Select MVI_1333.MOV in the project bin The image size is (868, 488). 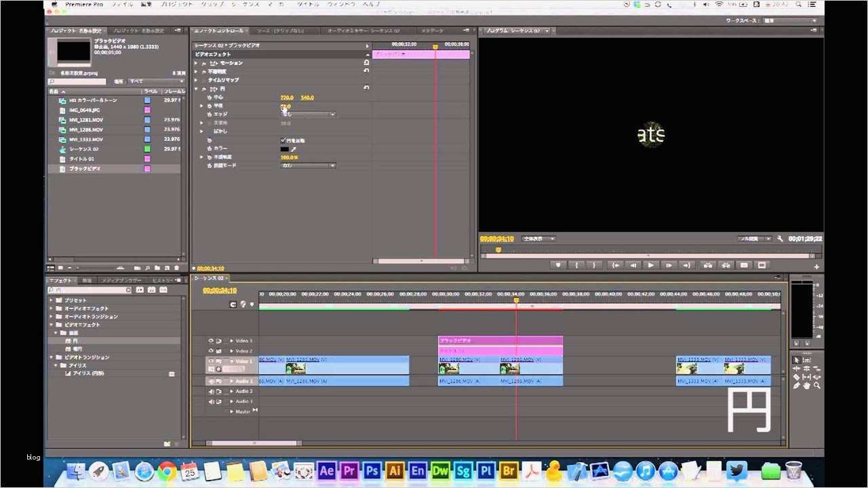tap(85, 139)
